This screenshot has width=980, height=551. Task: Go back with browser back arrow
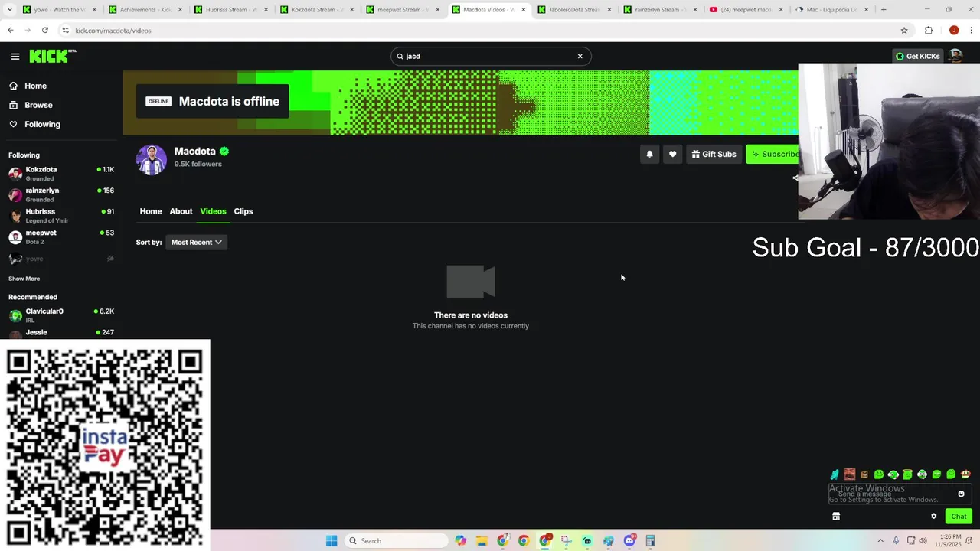coord(11,30)
